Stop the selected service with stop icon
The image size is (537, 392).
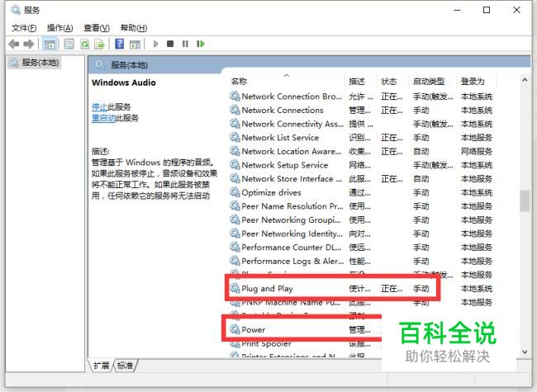170,44
